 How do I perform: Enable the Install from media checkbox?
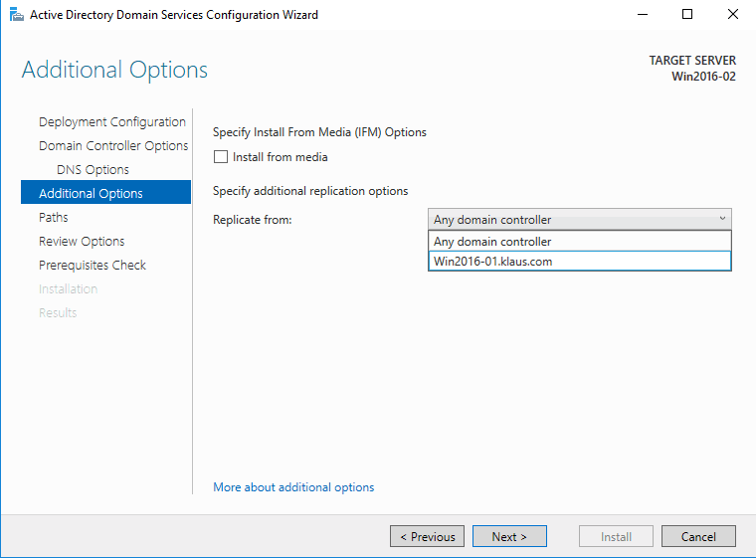[x=221, y=157]
